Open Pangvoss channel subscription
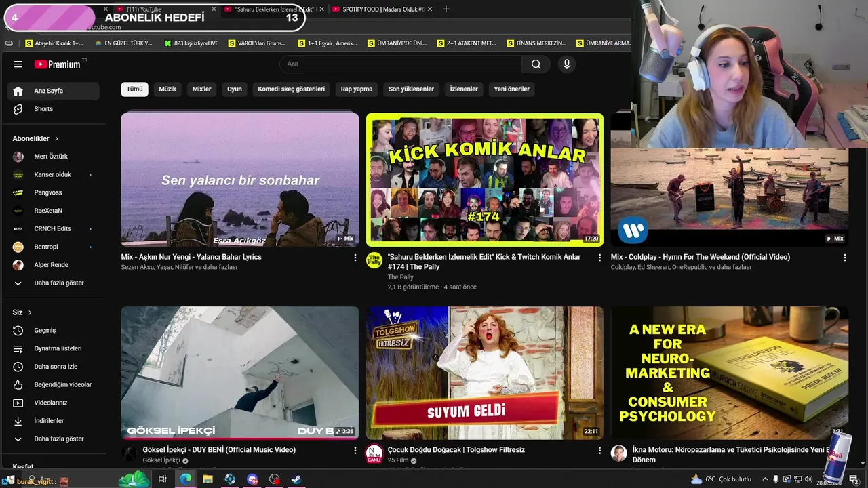 tap(54, 192)
